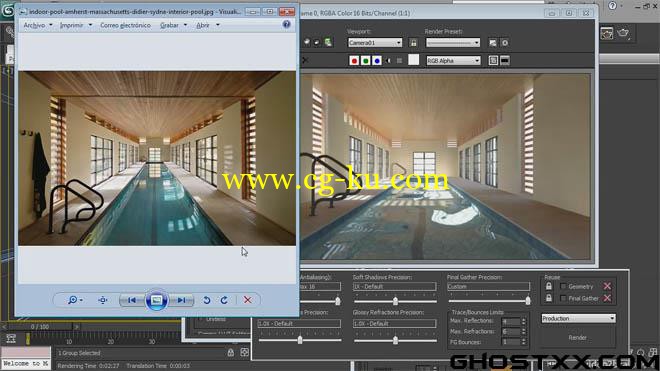660x371 pixels.
Task: Toggle the selection lock icon in status bar
Action: click(231, 353)
